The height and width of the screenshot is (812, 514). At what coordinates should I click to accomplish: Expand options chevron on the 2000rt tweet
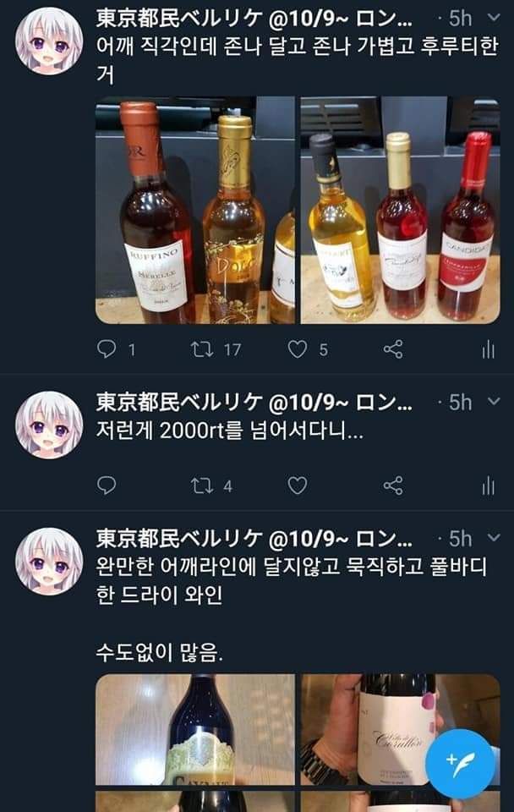(x=495, y=401)
